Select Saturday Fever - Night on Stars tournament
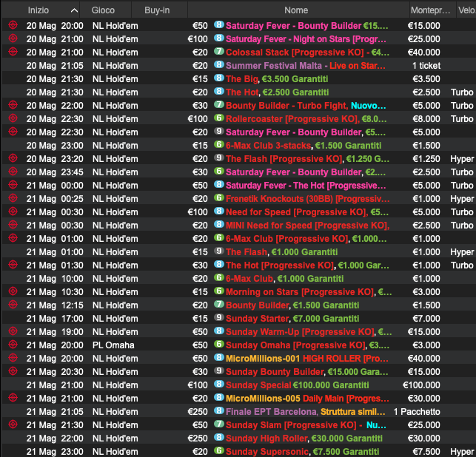The image size is (476, 457). click(306, 39)
